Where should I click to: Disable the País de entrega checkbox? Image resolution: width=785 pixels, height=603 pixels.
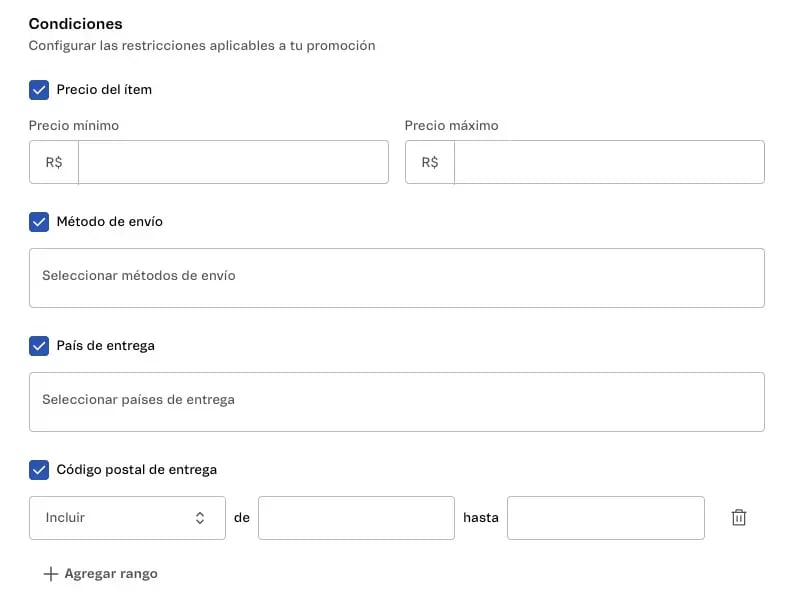click(x=39, y=346)
